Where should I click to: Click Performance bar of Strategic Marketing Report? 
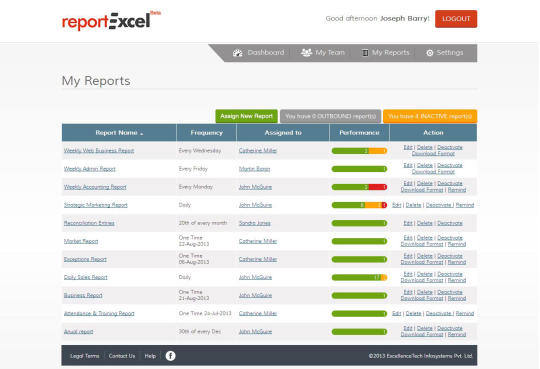[359, 205]
